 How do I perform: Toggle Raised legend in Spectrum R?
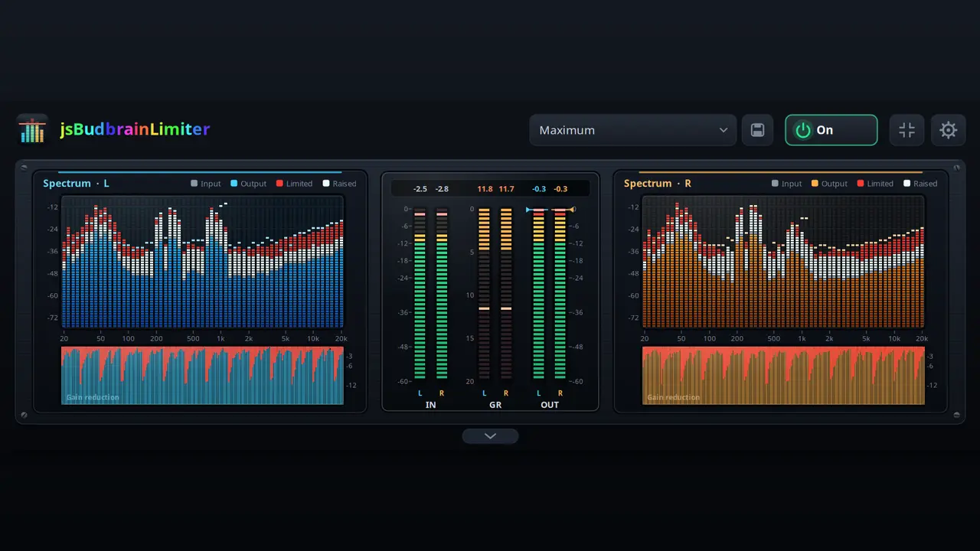pyautogui.click(x=920, y=184)
